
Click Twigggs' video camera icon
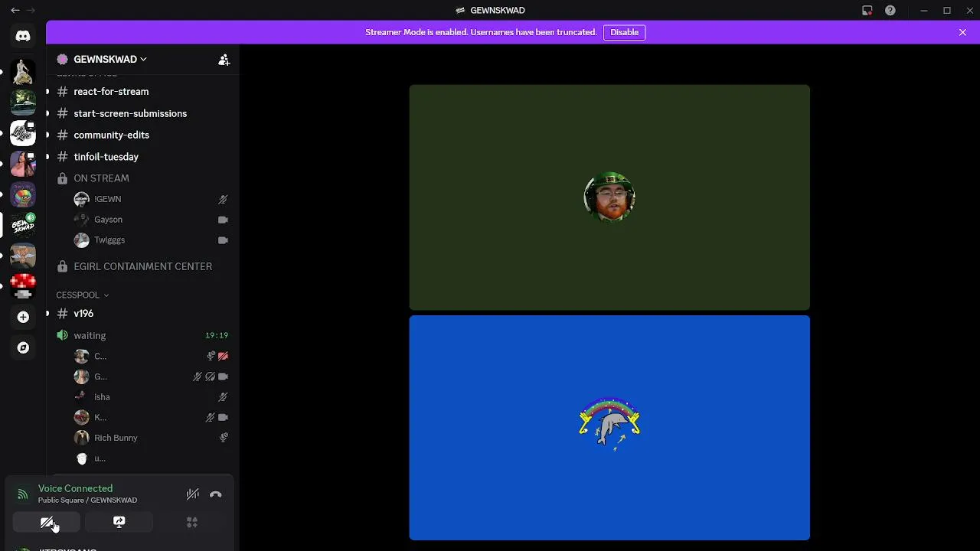[x=223, y=240]
